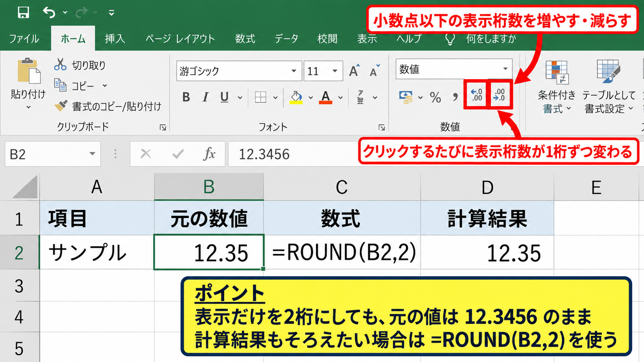The image size is (644, 362).
Task: Expand phonetic guide dropdown arrow
Action: (375, 98)
